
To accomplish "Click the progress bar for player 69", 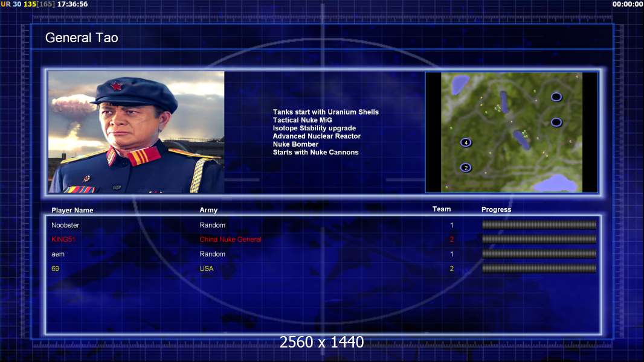I will [x=539, y=268].
